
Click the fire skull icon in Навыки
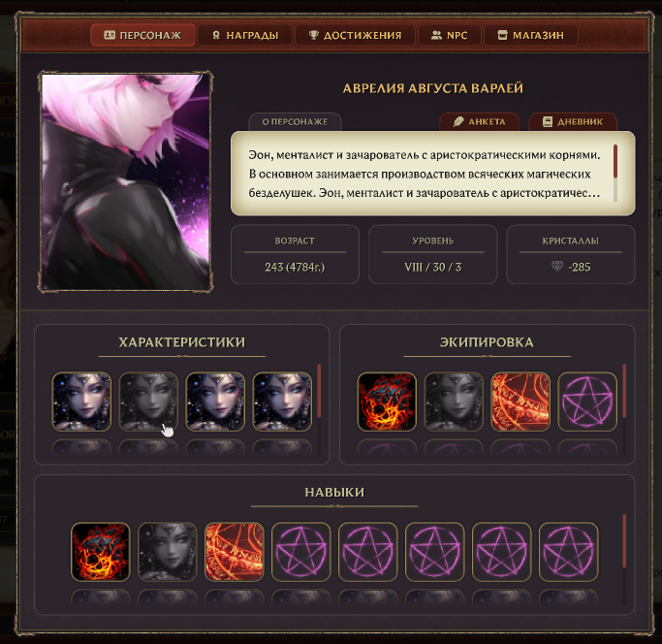(x=101, y=552)
